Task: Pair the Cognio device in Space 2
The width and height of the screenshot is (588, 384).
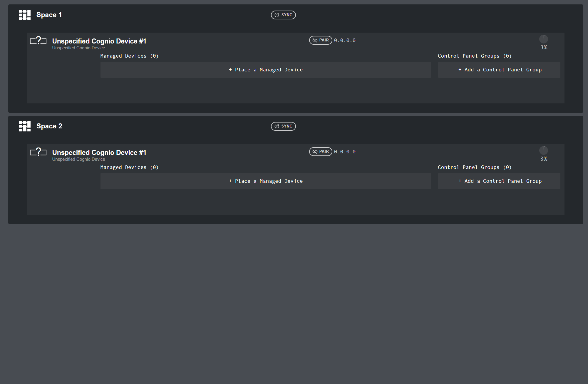Action: pyautogui.click(x=321, y=152)
